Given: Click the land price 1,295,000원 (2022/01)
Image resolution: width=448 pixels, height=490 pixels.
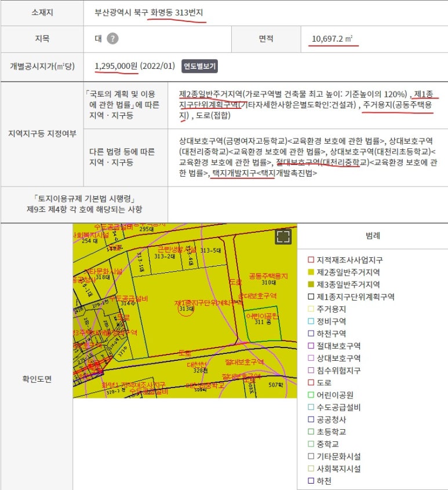Looking at the screenshot, I should click(x=134, y=66).
